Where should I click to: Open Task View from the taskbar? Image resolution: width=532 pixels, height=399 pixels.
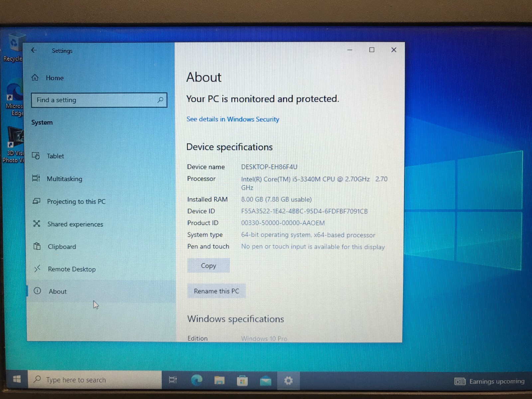pyautogui.click(x=173, y=380)
